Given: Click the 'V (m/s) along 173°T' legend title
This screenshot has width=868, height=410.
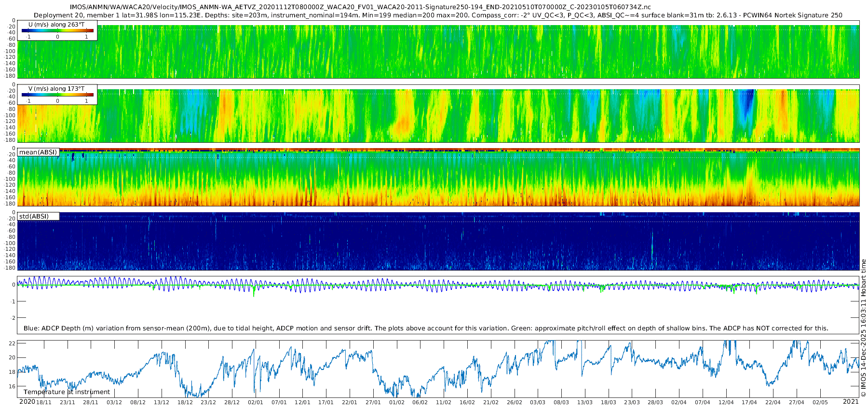Looking at the screenshot, I should click(56, 89).
